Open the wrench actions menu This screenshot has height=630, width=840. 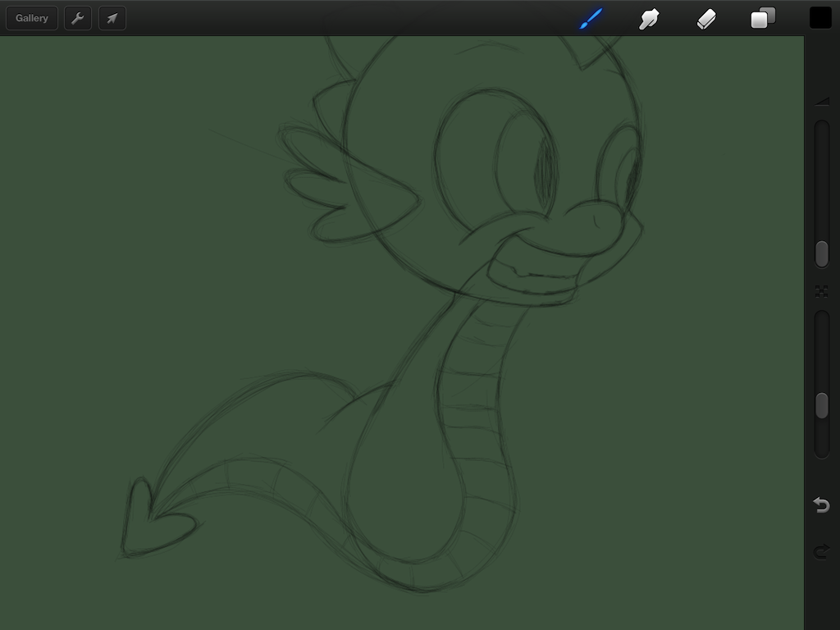77,18
